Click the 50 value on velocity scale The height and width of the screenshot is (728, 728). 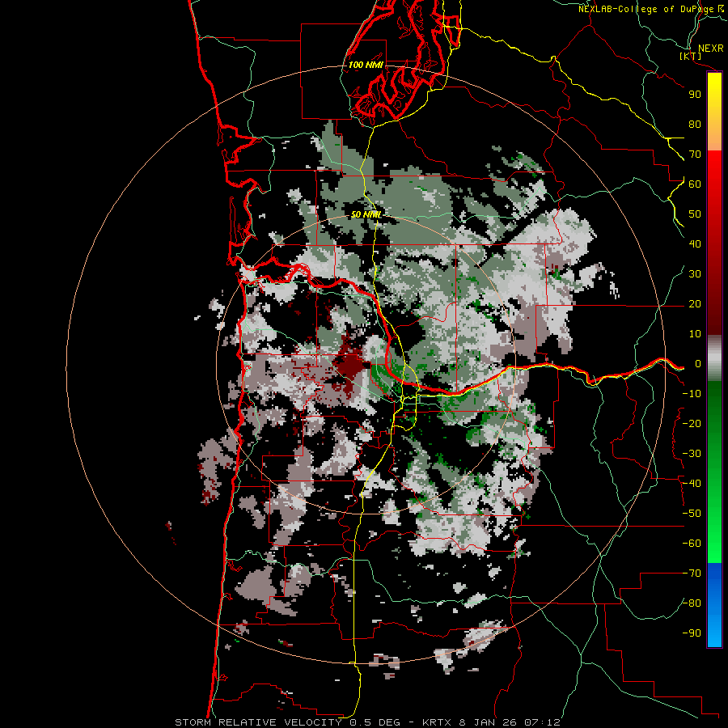click(695, 214)
